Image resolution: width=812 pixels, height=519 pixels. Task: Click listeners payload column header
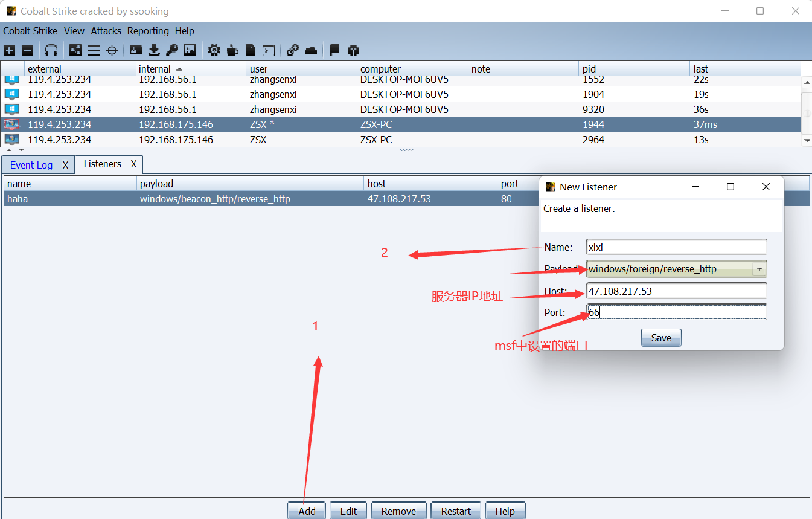(251, 184)
